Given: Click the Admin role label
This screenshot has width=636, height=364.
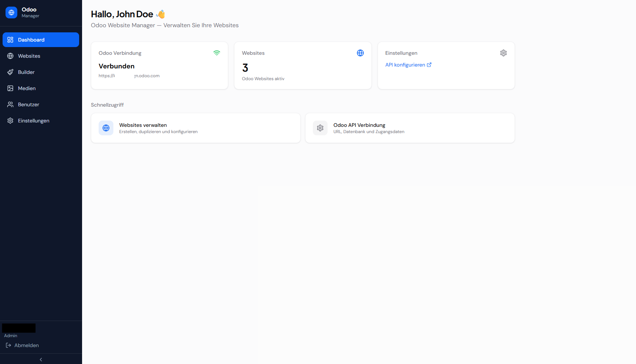Looking at the screenshot, I should pyautogui.click(x=11, y=336).
